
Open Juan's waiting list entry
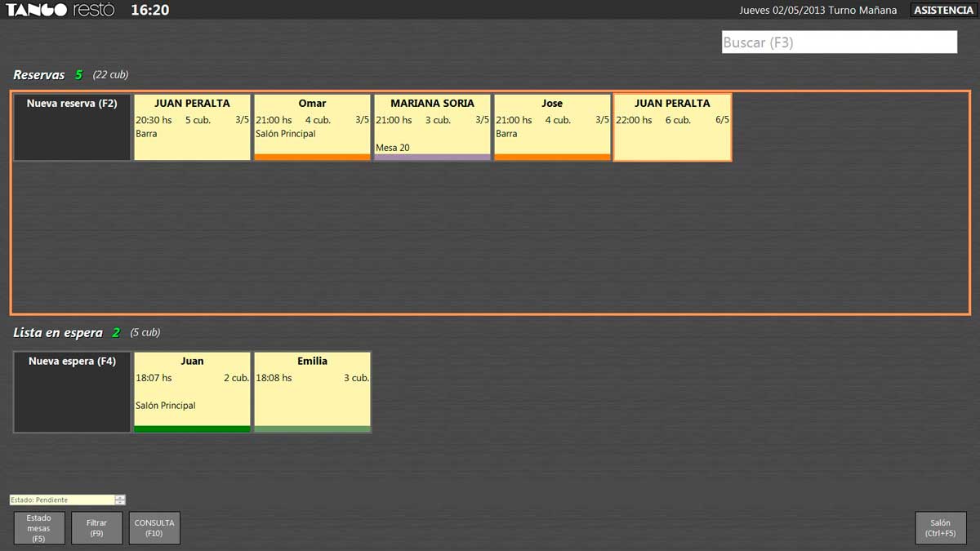[192, 389]
